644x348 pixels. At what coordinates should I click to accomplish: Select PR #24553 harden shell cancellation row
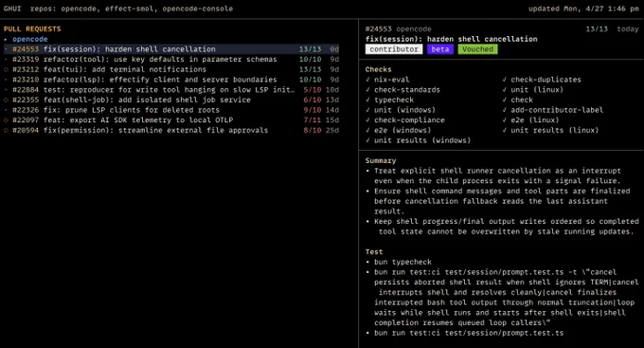[171, 49]
